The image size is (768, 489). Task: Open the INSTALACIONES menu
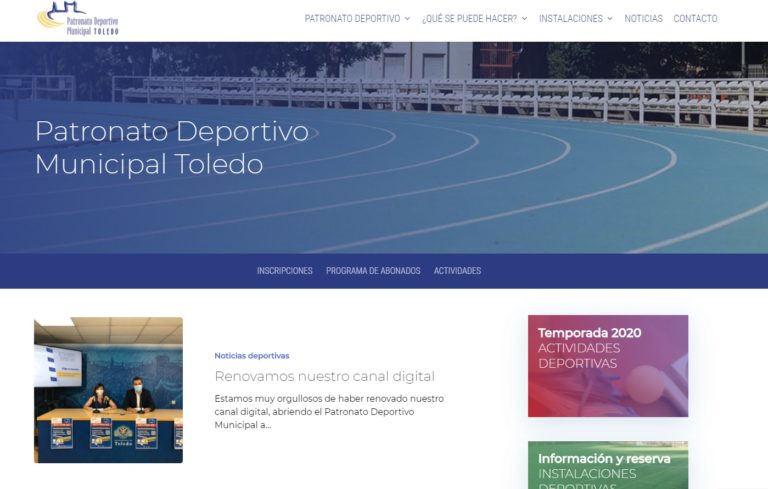click(x=571, y=19)
